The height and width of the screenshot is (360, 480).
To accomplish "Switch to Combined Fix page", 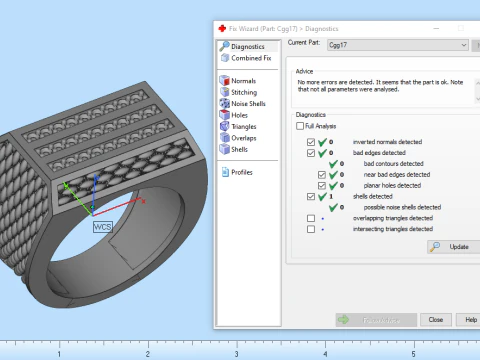I will click(251, 58).
